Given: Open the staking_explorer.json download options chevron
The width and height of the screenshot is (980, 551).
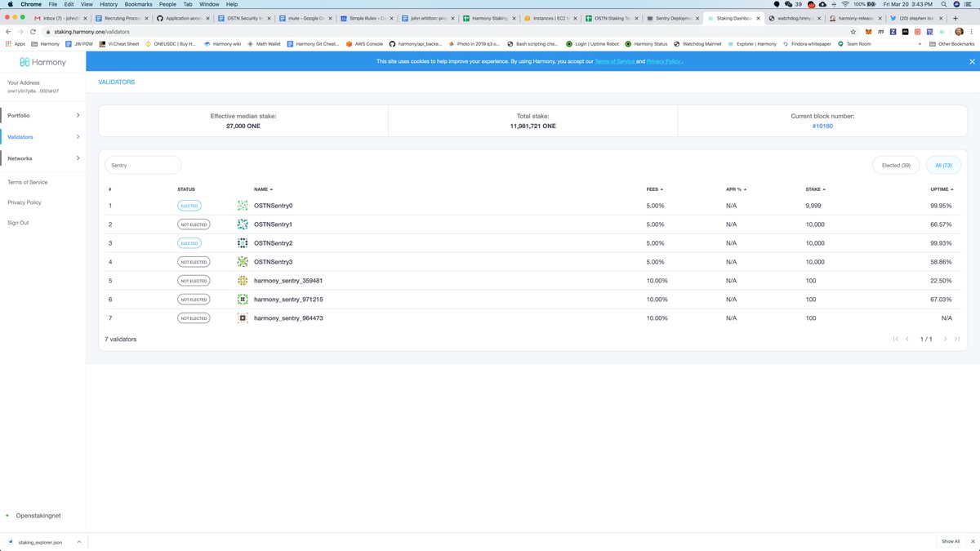Looking at the screenshot, I should pos(78,541).
